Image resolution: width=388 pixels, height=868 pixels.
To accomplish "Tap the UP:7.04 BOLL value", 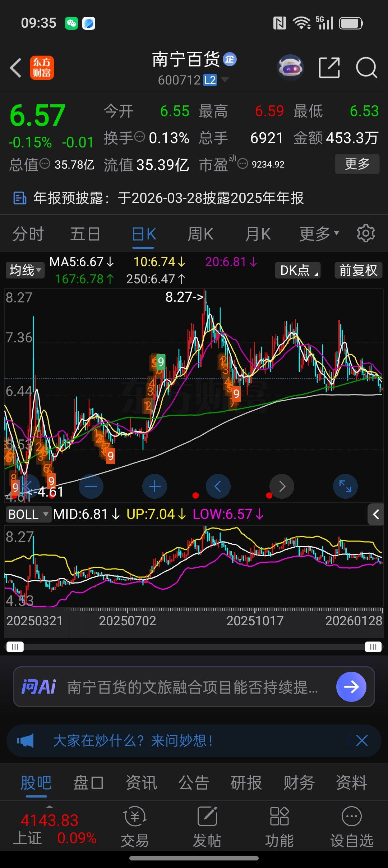I will coord(156,514).
